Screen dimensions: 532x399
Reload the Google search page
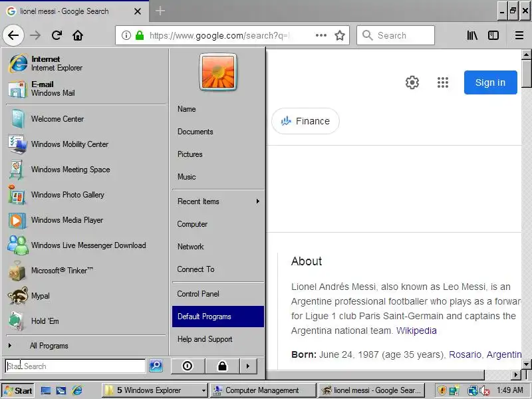pyautogui.click(x=57, y=35)
